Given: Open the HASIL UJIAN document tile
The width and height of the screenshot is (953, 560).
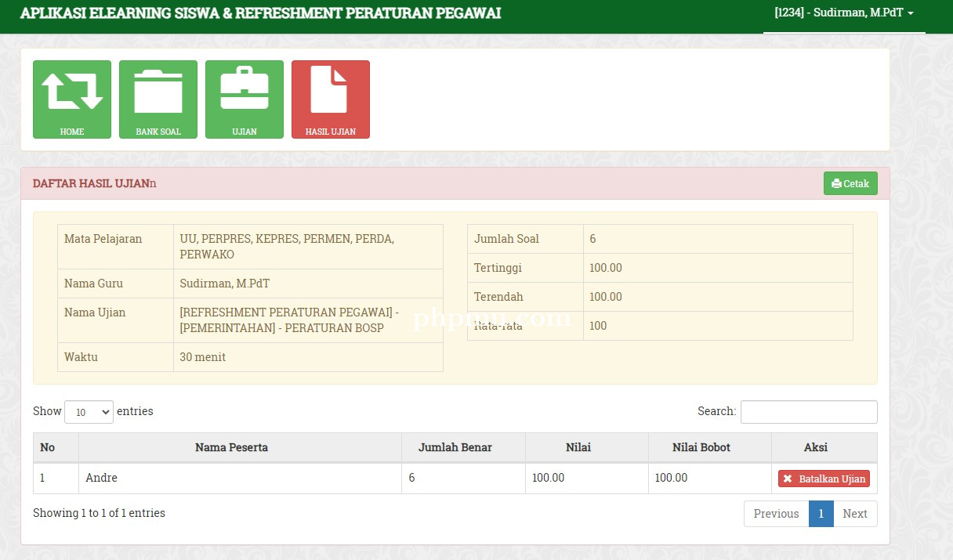Looking at the screenshot, I should tap(331, 99).
